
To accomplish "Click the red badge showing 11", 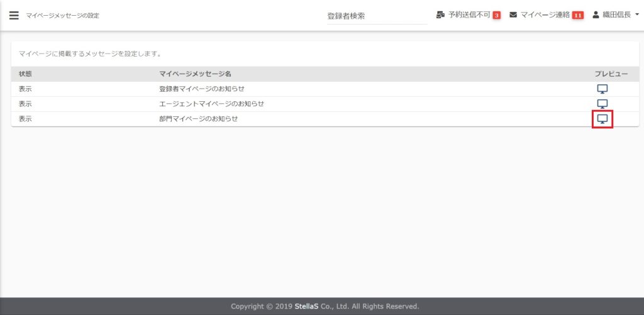I will [x=577, y=16].
